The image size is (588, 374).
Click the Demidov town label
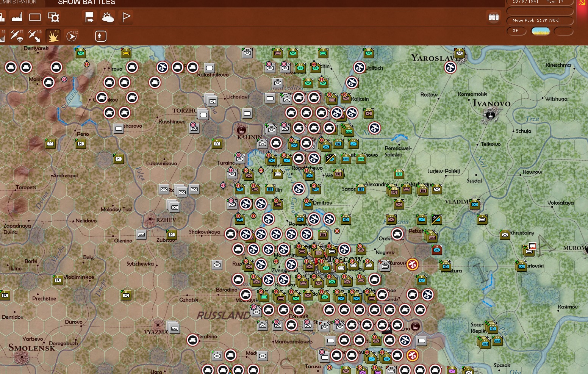click(x=13, y=317)
